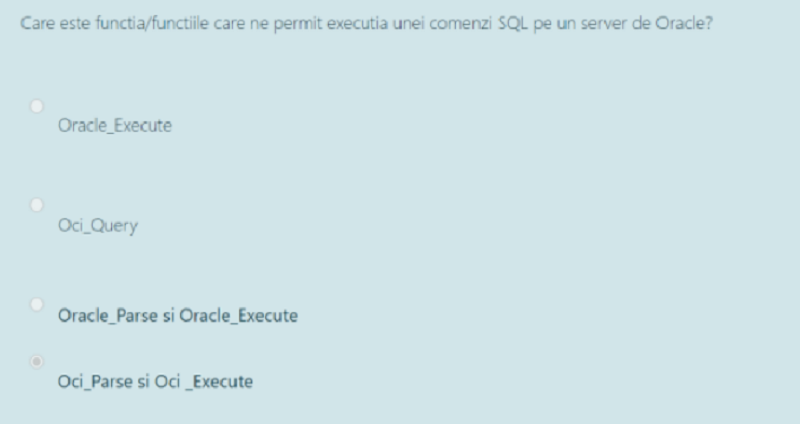Click the word SQL in the question

513,23
